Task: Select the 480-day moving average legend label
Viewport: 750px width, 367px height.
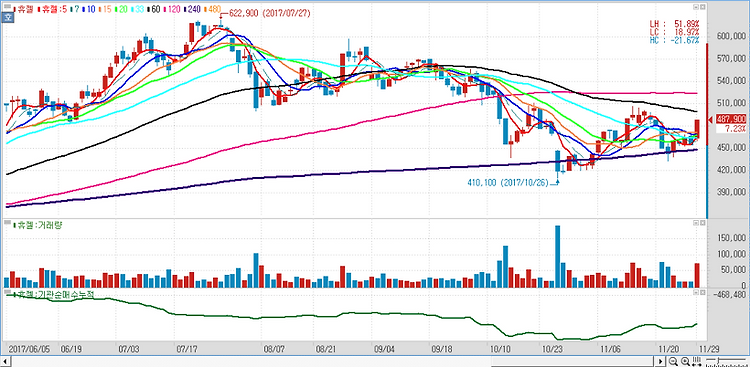Action: click(x=212, y=9)
